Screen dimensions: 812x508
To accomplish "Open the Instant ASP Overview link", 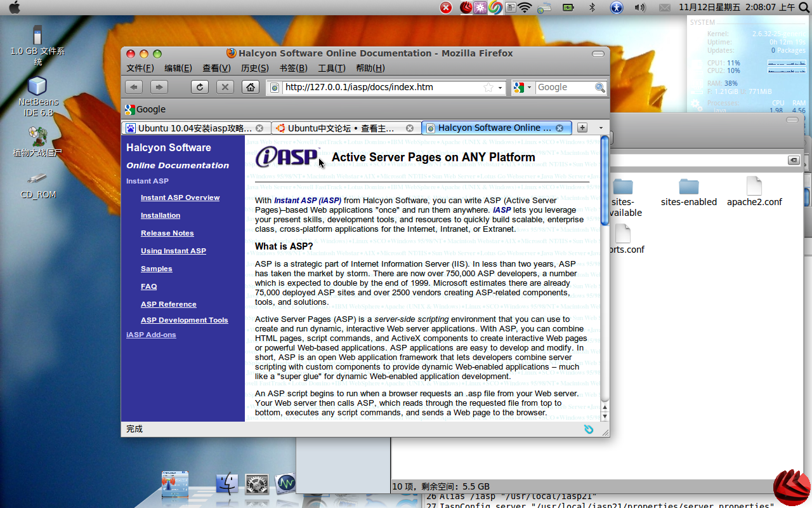I will click(180, 197).
